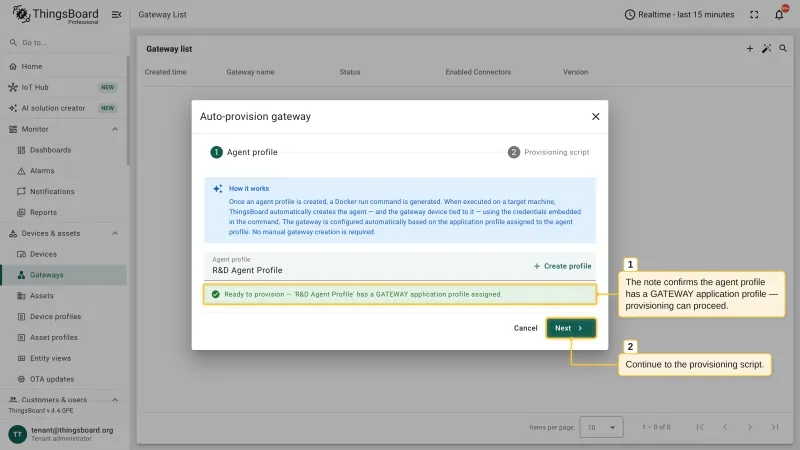Close the Auto-provision gateway dialog
Screen dimensions: 800x450
[595, 116]
